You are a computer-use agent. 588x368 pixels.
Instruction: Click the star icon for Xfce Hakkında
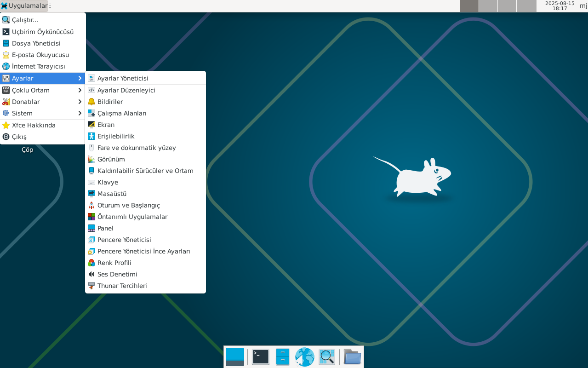6,125
